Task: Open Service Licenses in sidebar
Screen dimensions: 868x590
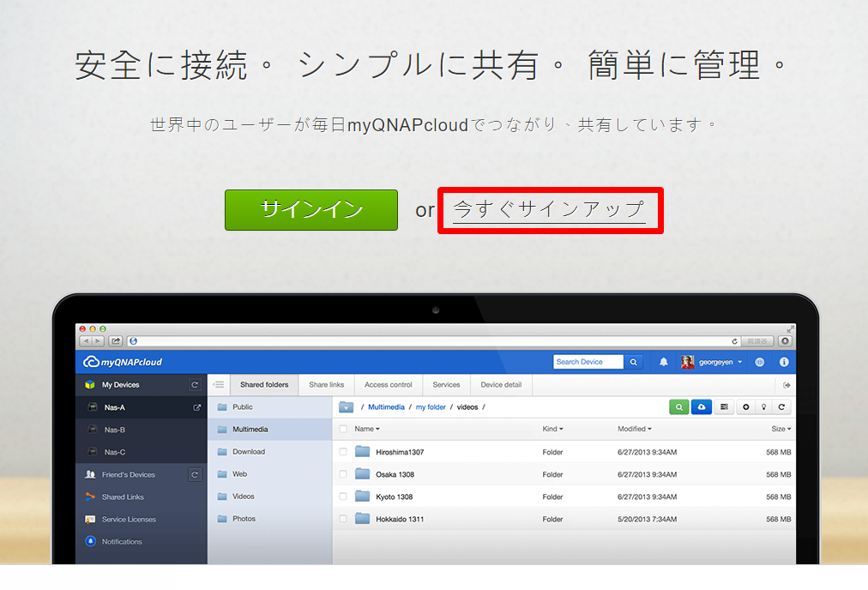Action: pyautogui.click(x=129, y=519)
